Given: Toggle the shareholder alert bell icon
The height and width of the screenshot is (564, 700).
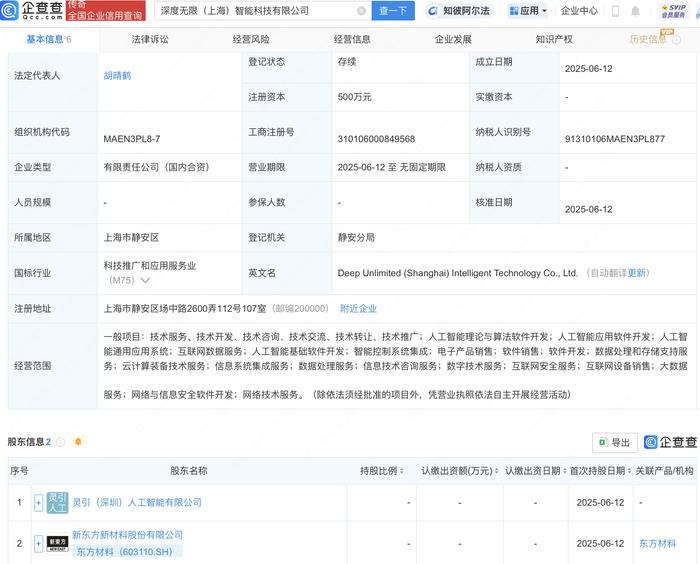Looking at the screenshot, I should point(78,442).
